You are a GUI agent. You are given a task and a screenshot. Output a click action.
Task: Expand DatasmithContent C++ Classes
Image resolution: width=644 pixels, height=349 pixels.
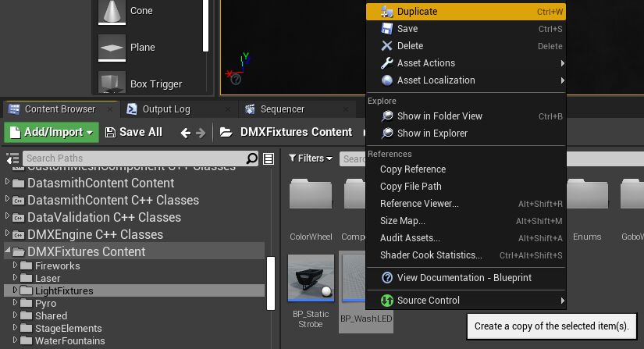7,198
